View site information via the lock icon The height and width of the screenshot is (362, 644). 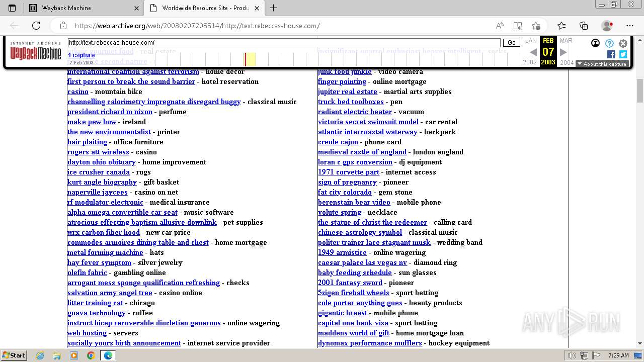pyautogui.click(x=63, y=26)
